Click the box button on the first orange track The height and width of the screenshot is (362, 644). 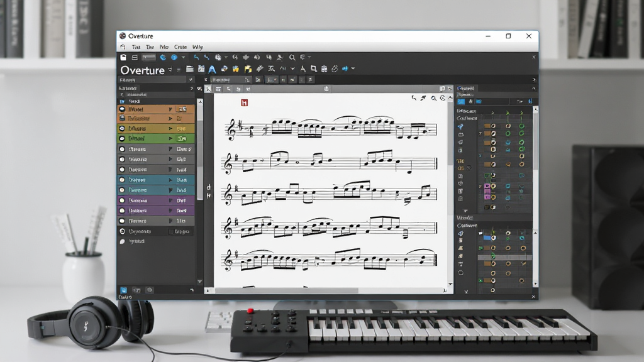point(182,109)
